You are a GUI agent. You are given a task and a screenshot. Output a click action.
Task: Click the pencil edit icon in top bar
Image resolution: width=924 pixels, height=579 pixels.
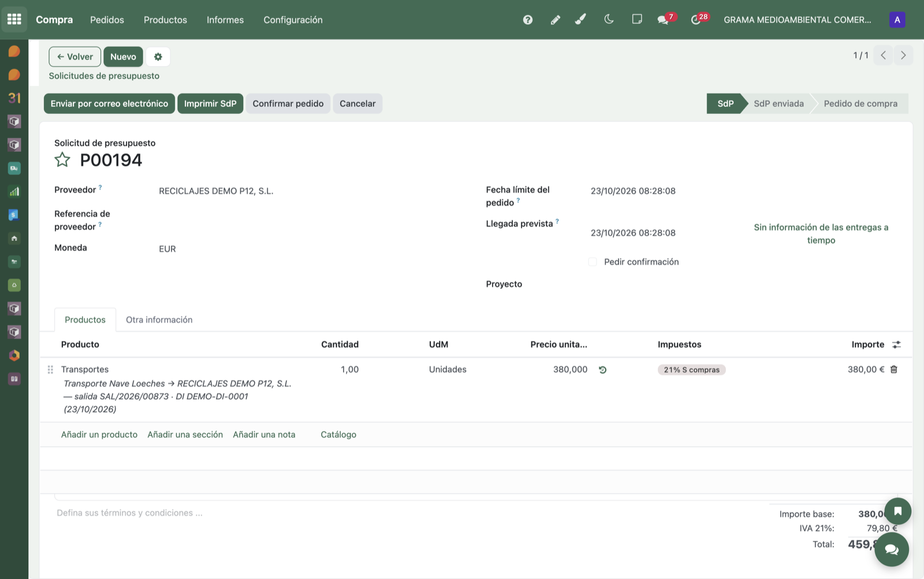555,20
